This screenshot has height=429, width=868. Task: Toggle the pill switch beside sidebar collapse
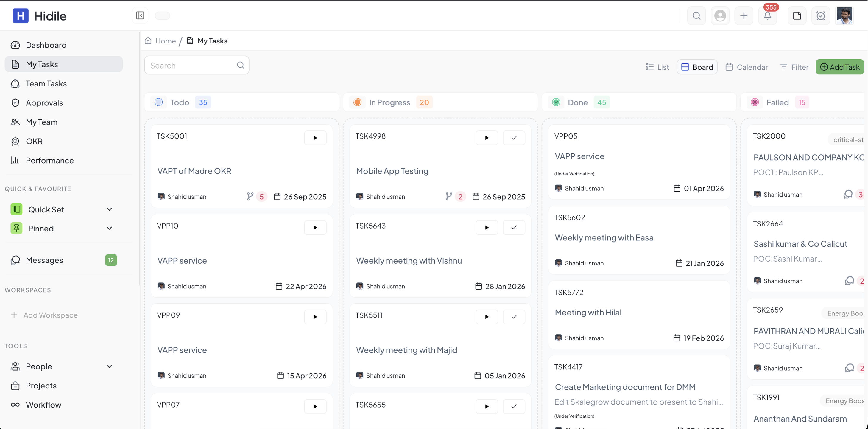coord(162,15)
